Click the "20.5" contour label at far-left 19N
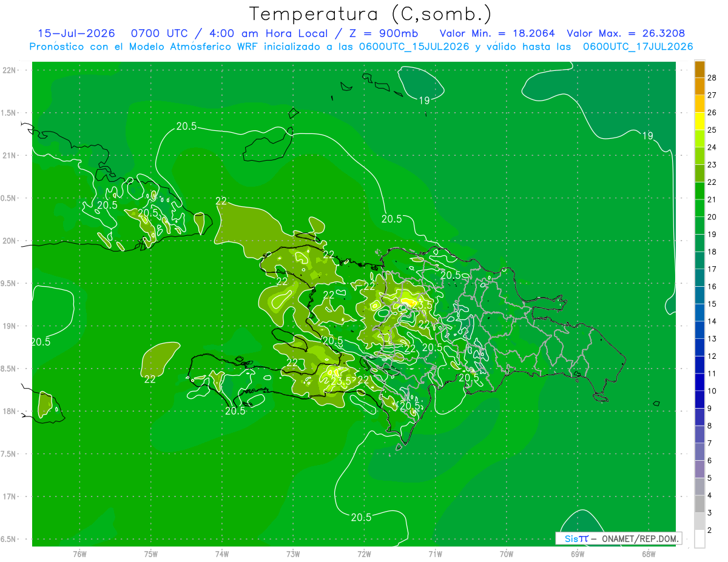The image size is (728, 562). click(x=40, y=342)
